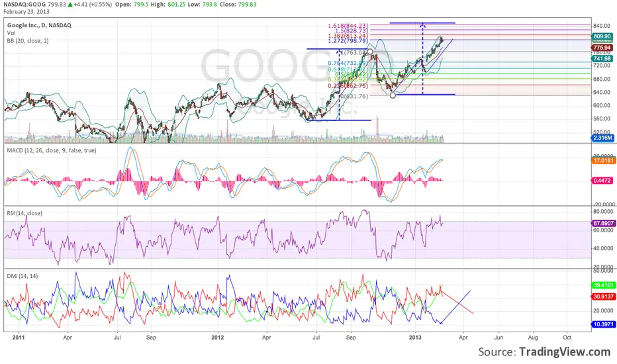Click the Low: 793.8 value
This screenshot has height=364, width=617.
click(203, 5)
